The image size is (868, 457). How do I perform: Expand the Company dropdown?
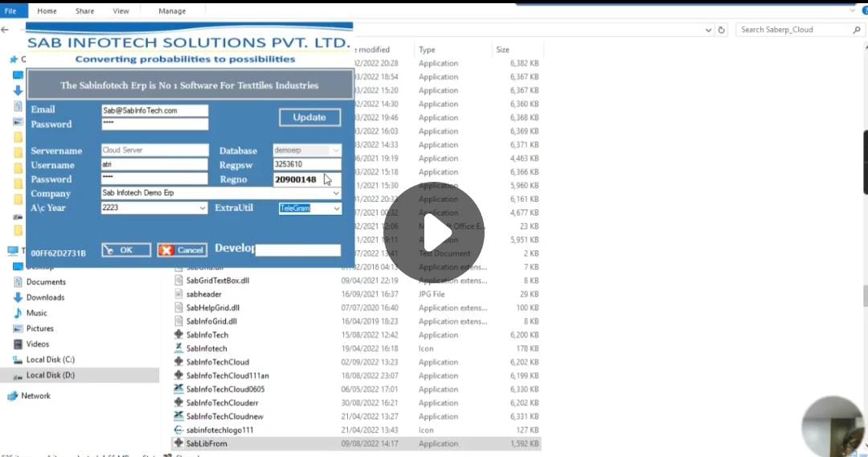335,193
